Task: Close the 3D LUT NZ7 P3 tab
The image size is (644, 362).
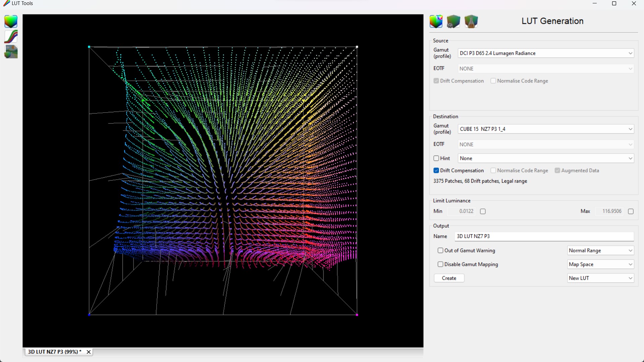Action: coord(89,352)
